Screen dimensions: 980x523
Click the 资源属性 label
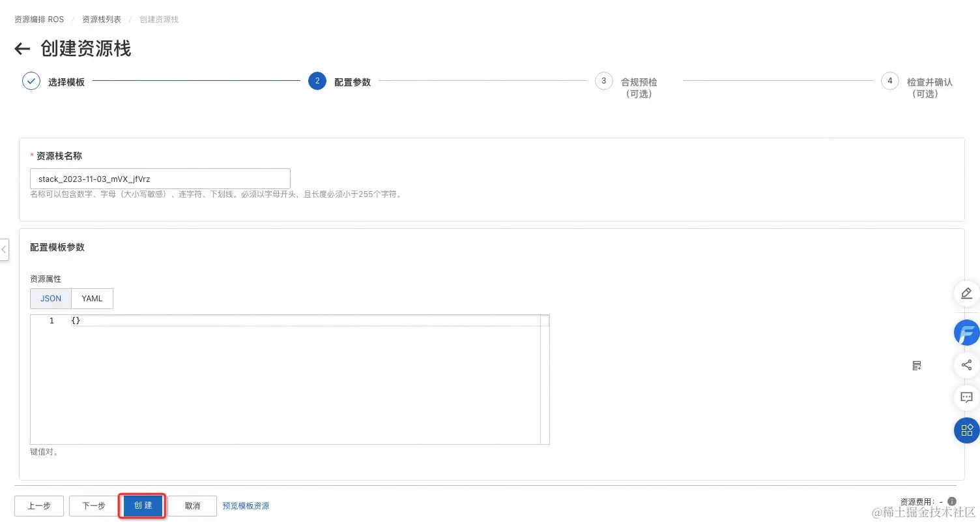point(46,279)
